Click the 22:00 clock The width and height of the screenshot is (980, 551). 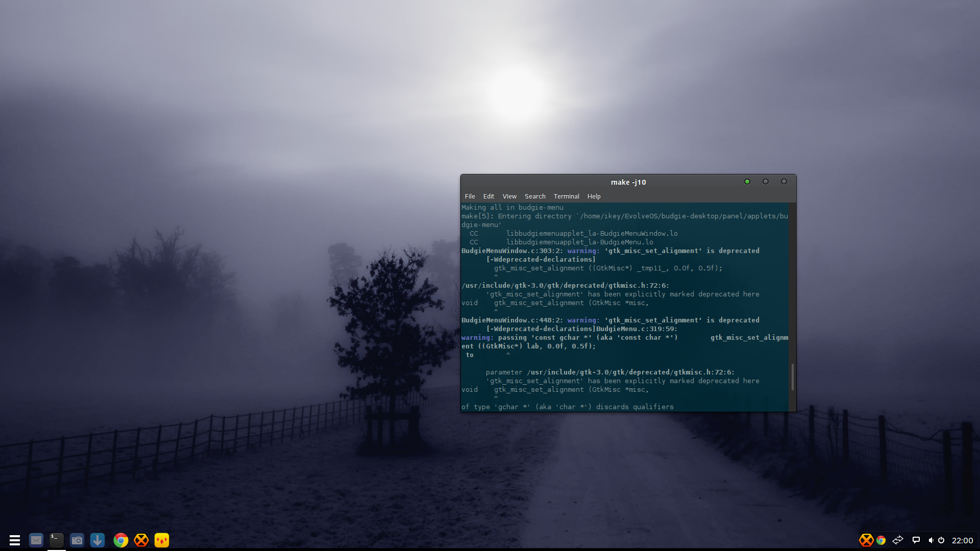(x=962, y=540)
